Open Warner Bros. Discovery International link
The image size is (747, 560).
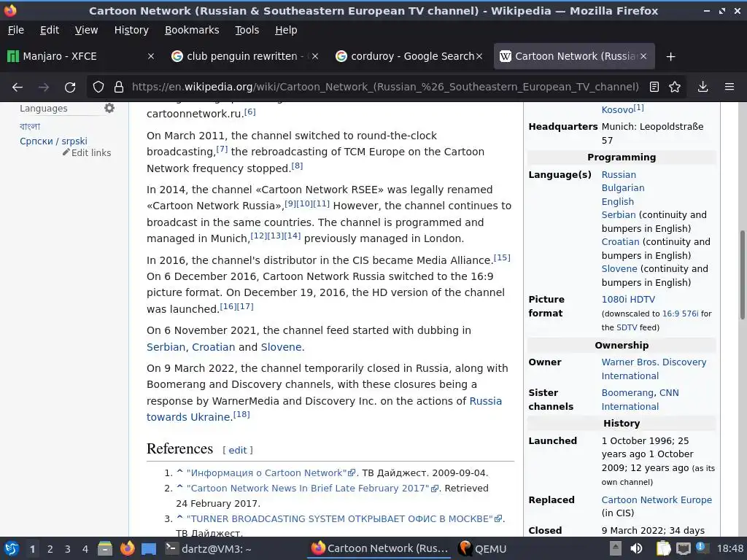[x=654, y=369]
